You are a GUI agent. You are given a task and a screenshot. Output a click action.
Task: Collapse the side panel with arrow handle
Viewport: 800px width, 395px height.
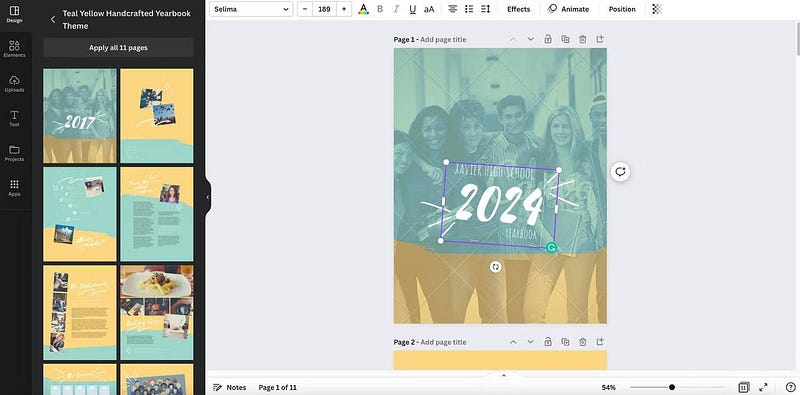tap(208, 197)
